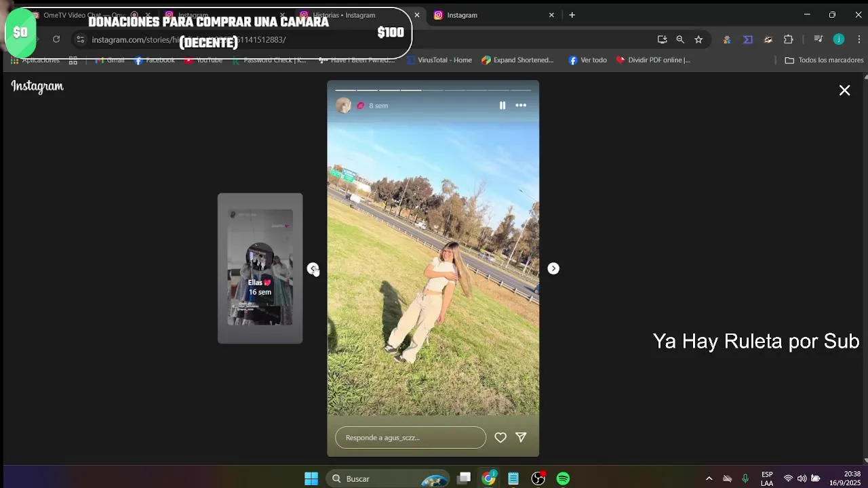The width and height of the screenshot is (868, 488).
Task: Switch to the 'Historias • Instagram' tab
Action: pyautogui.click(x=344, y=15)
